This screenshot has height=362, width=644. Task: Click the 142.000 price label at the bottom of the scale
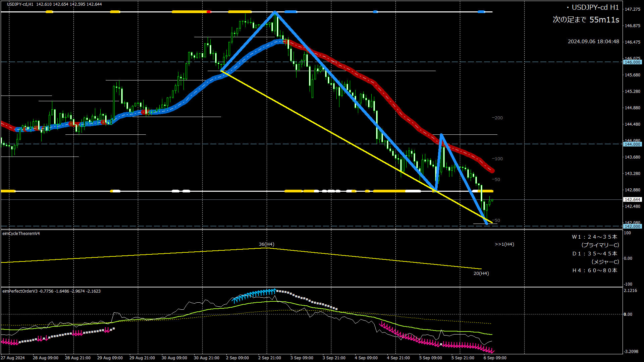632,226
